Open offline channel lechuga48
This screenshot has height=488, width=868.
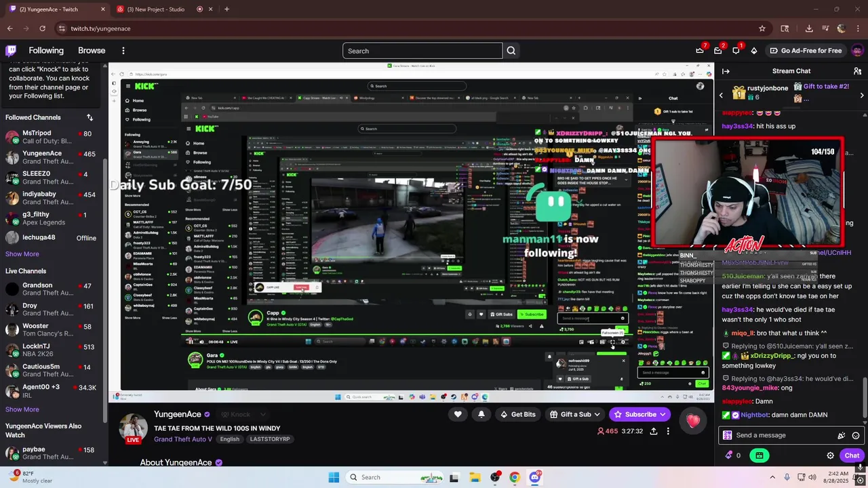[51, 238]
